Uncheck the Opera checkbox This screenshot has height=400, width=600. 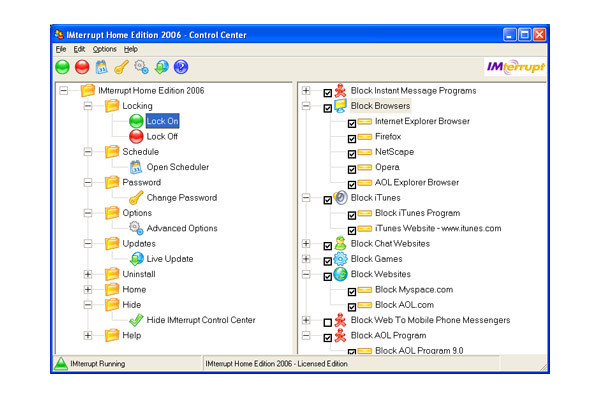click(352, 170)
